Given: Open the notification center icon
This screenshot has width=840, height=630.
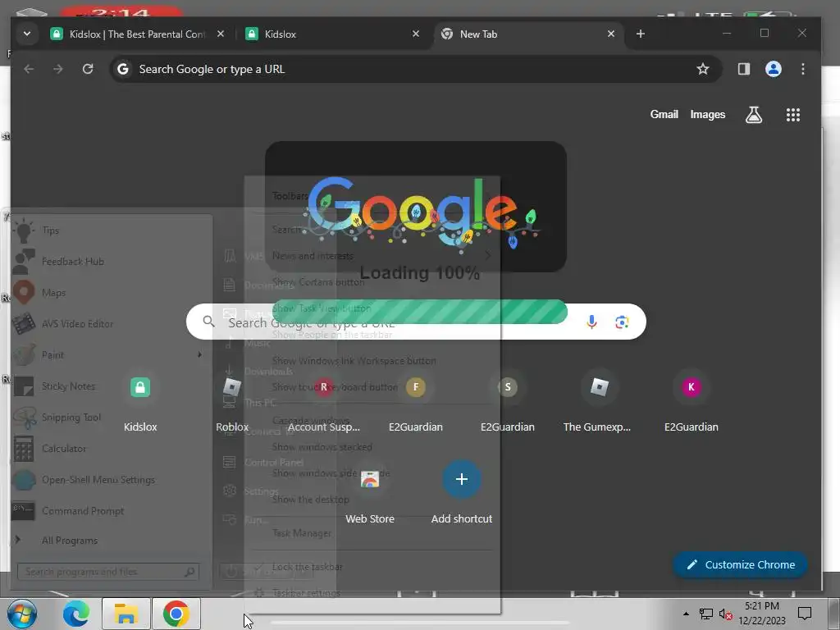Looking at the screenshot, I should (804, 614).
